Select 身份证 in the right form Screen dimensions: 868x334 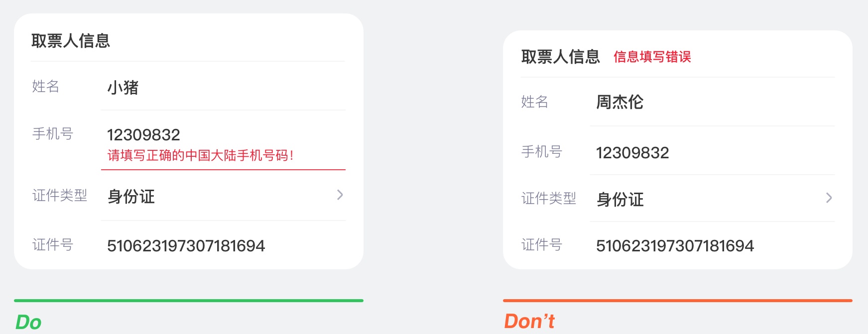pyautogui.click(x=620, y=200)
